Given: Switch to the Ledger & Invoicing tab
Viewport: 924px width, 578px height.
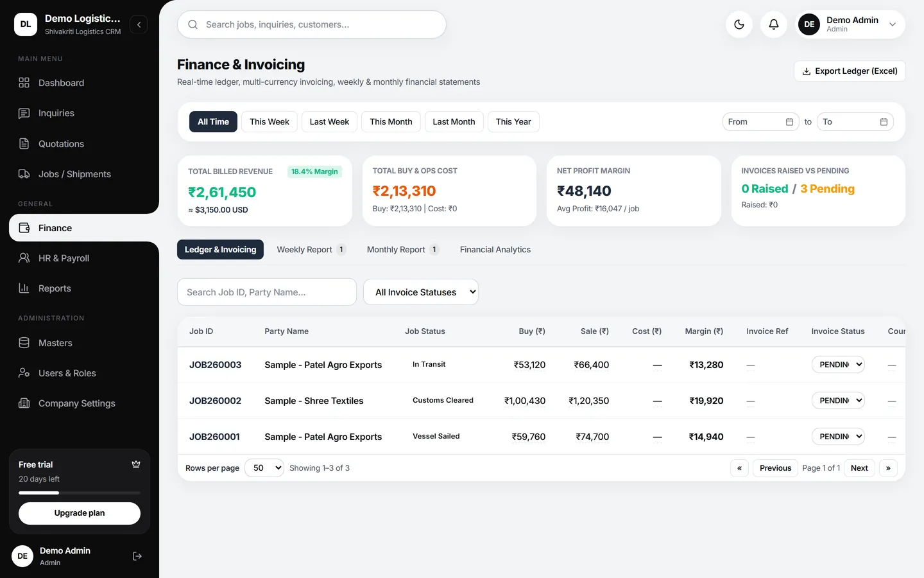Looking at the screenshot, I should point(220,250).
